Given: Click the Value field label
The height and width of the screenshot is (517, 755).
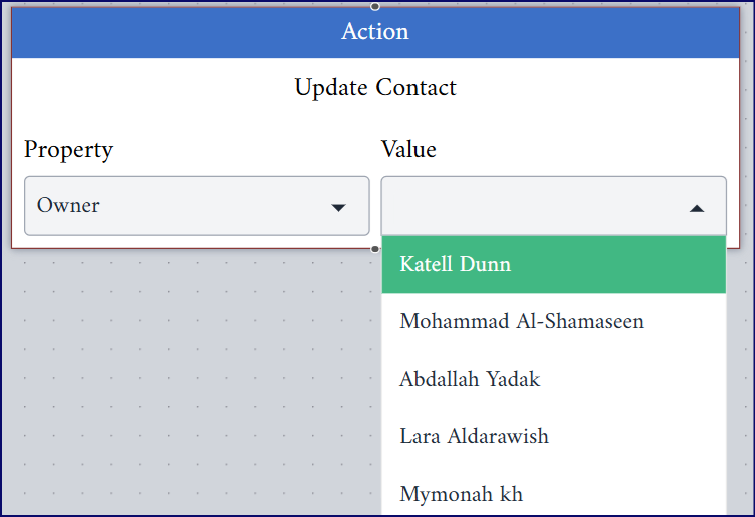Looking at the screenshot, I should 408,149.
